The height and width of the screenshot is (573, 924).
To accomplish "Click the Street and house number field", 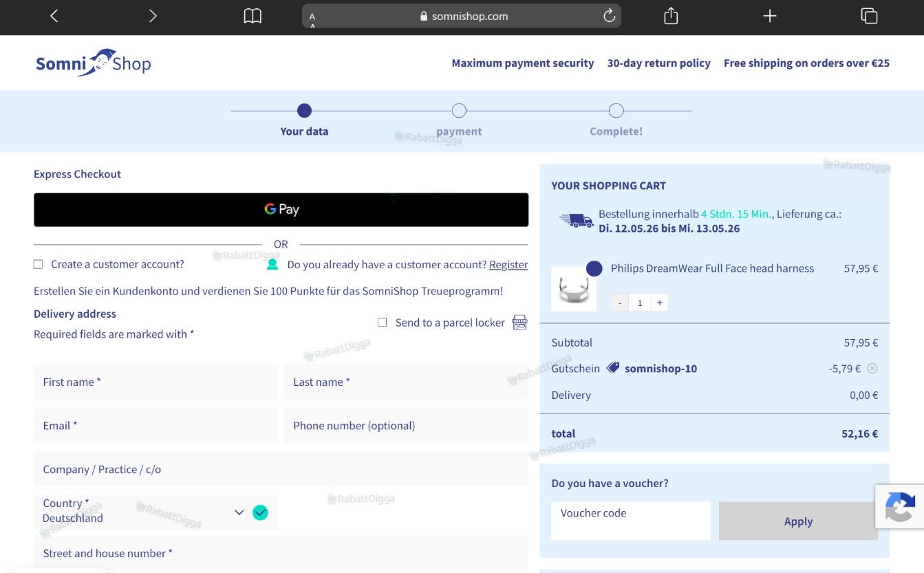I will click(x=281, y=554).
